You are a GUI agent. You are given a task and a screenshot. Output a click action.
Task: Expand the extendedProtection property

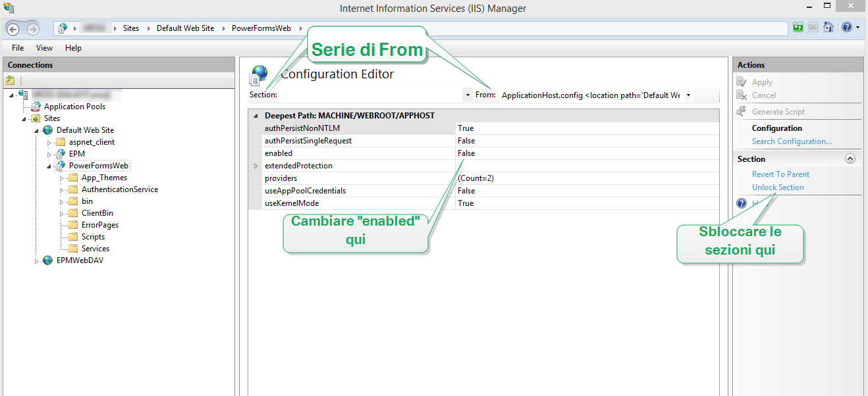256,166
